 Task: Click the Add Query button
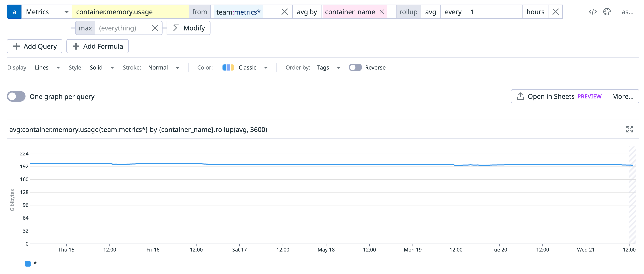click(34, 46)
